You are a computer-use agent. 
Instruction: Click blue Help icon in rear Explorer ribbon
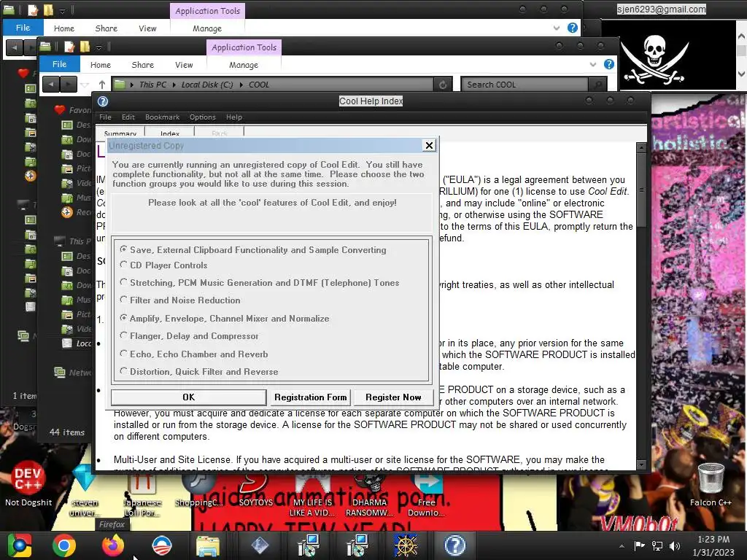[573, 28]
